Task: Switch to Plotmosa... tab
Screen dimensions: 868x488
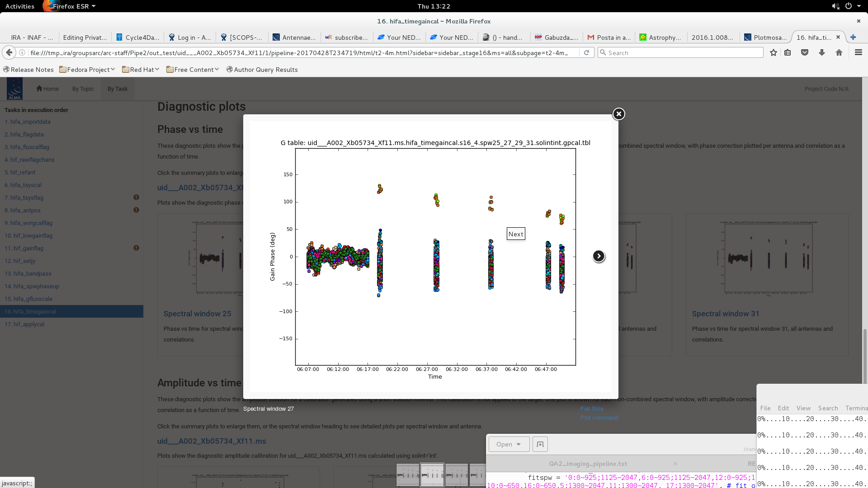Action: pos(765,38)
